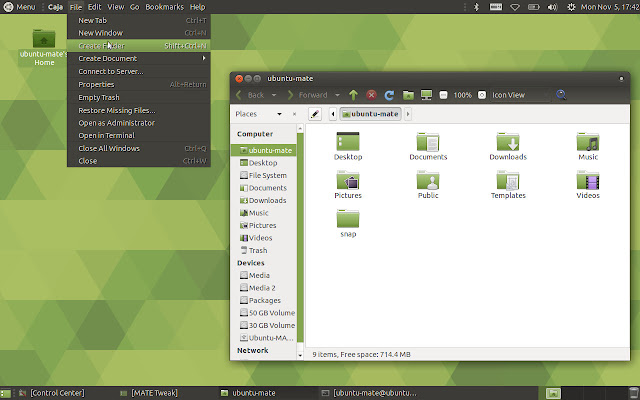Click the Home folder toolbar icon
Screen dimensions: 640x400
coord(408,95)
